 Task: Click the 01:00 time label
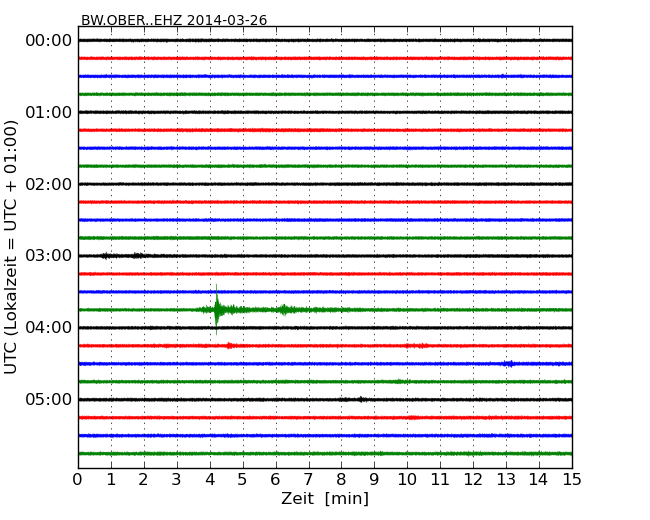(x=49, y=112)
